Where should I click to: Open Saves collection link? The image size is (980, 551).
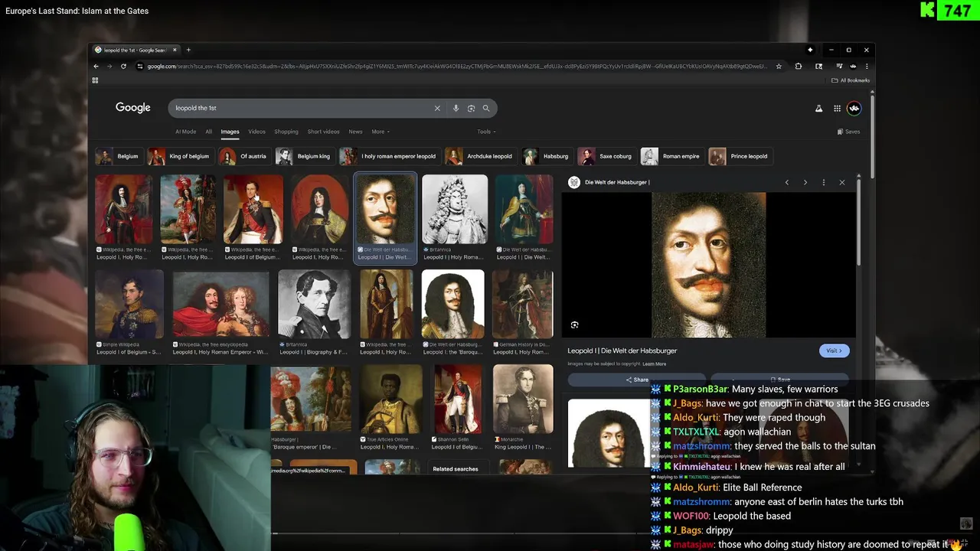tap(848, 132)
